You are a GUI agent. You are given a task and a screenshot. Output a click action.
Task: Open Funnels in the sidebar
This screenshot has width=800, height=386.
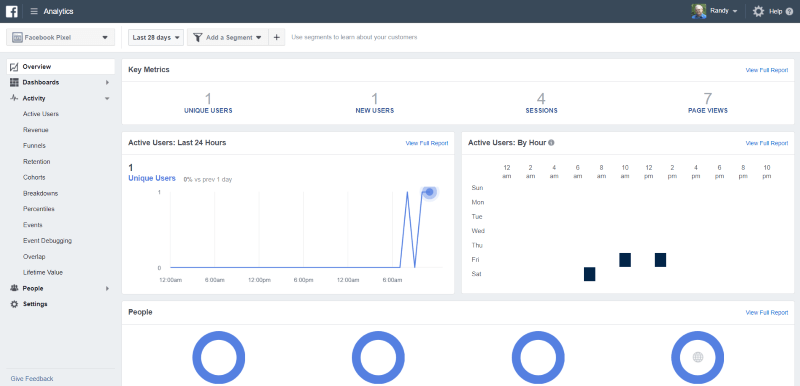tap(34, 146)
